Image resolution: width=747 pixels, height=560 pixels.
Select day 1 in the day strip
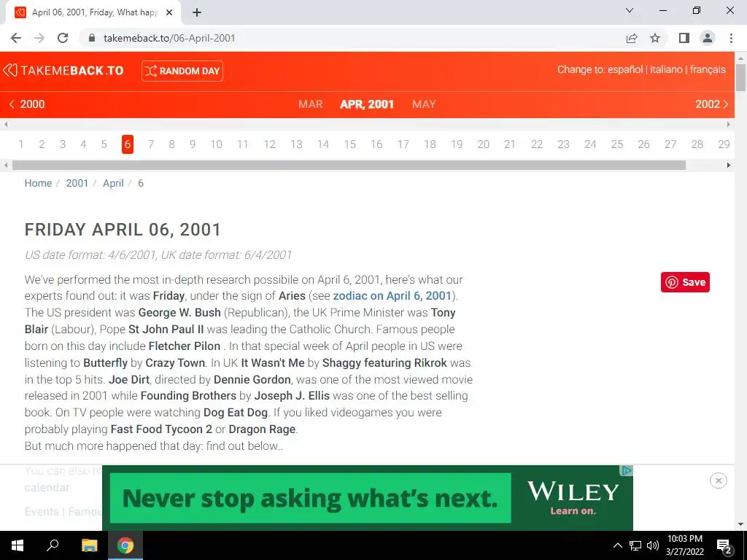tap(21, 144)
